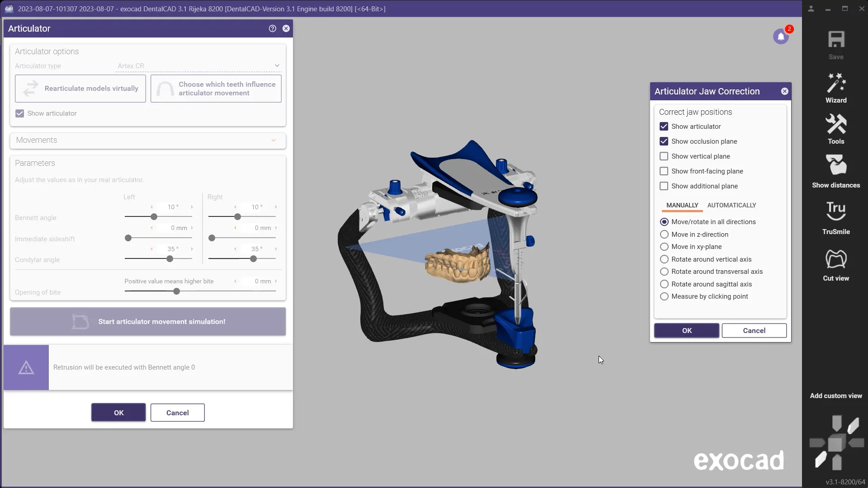Click the teeth model in articulator
868x488 pixels.
pyautogui.click(x=458, y=264)
